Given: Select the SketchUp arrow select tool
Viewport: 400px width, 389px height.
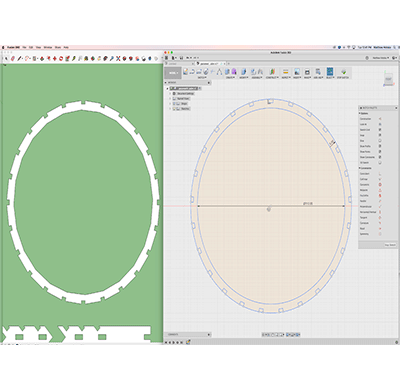Looking at the screenshot, I should pos(6,58).
